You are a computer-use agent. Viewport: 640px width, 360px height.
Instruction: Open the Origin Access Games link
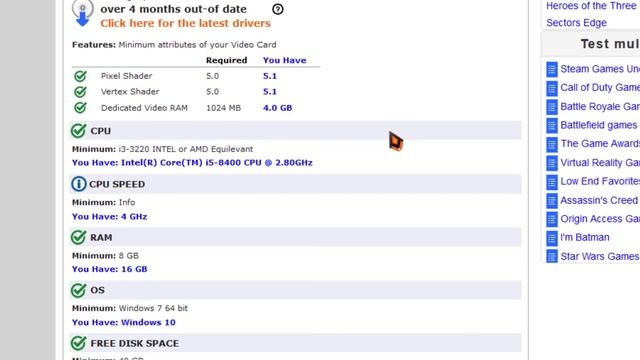[600, 219]
